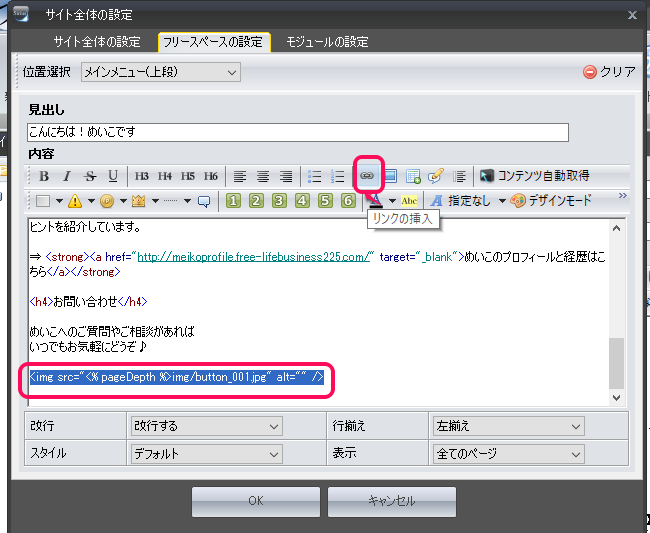Click the insert link chain icon

pyautogui.click(x=367, y=176)
